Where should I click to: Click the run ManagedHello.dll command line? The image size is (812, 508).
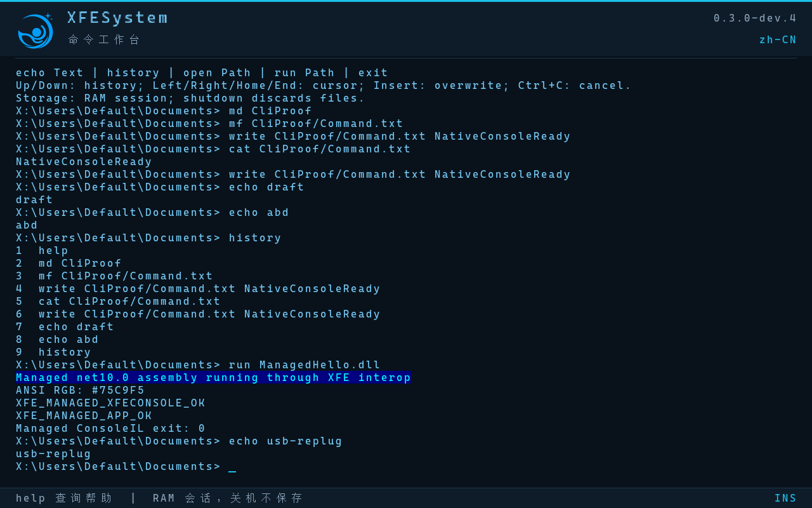(x=198, y=365)
